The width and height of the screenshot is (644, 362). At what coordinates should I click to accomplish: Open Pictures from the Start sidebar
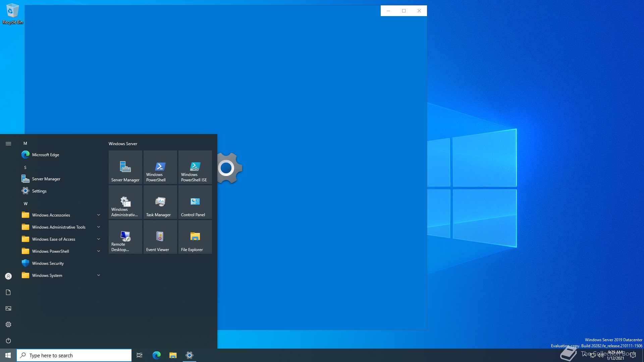tap(8, 308)
